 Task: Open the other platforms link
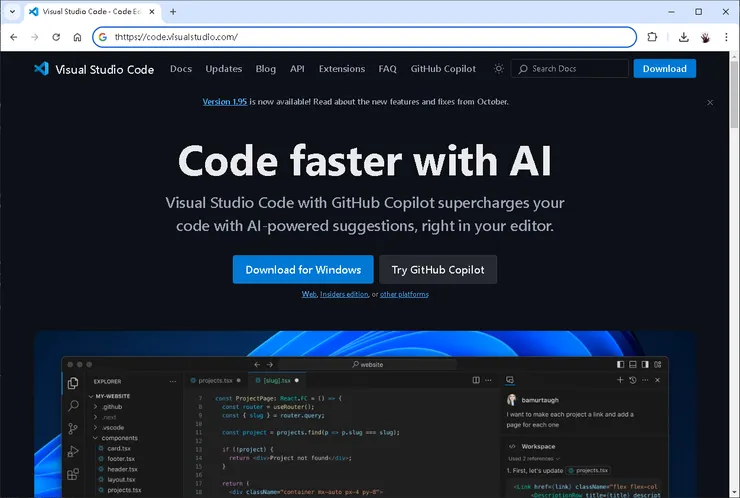404,294
